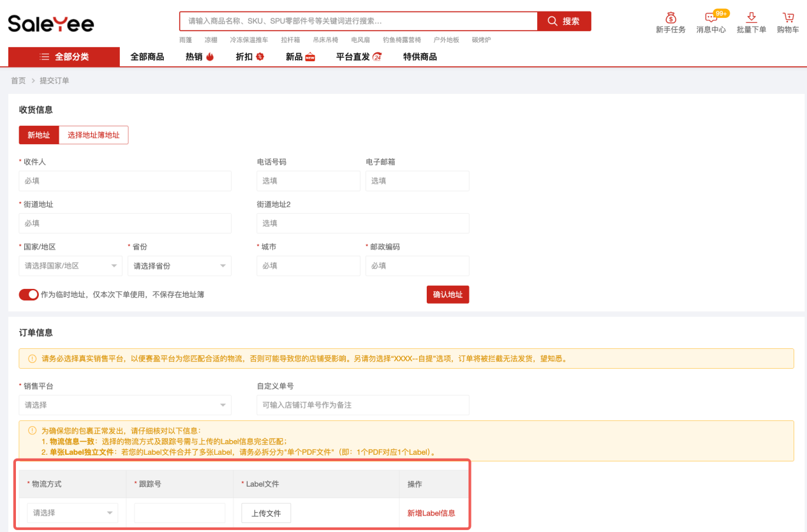
Task: Click the 确认地址 button
Action: coord(447,295)
